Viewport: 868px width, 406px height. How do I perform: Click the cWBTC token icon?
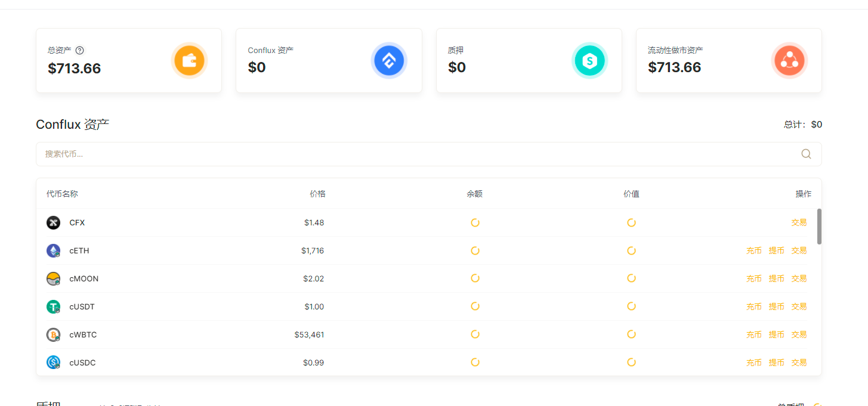(x=54, y=335)
